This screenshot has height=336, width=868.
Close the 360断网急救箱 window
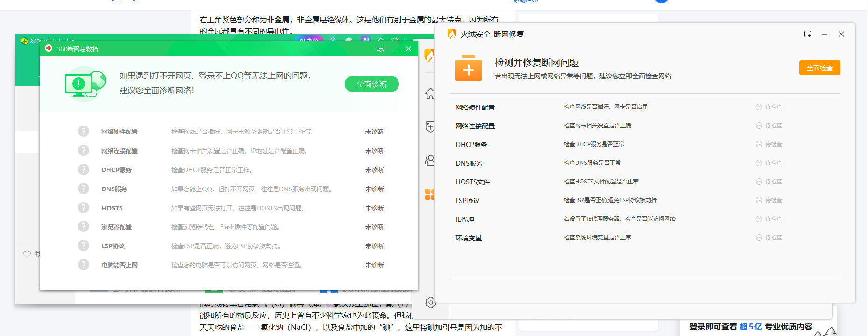point(408,49)
